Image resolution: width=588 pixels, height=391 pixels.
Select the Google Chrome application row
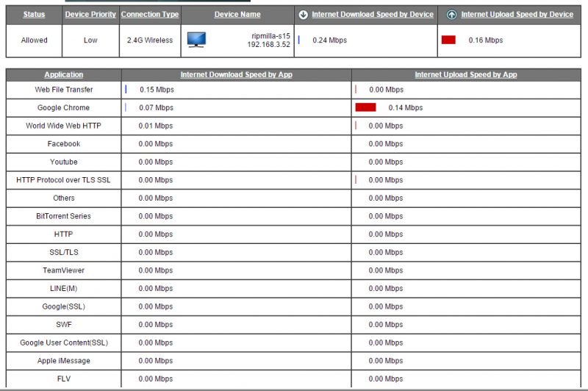pyautogui.click(x=63, y=108)
